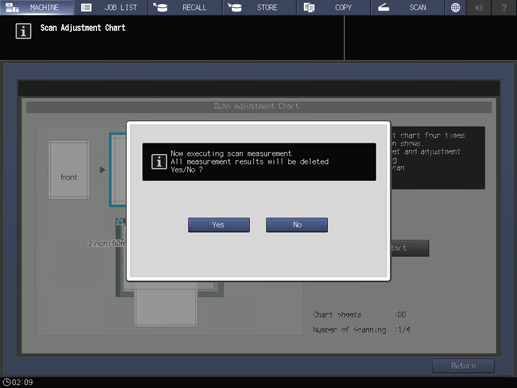
Task: Click the speaker volume icon
Action: point(479,7)
